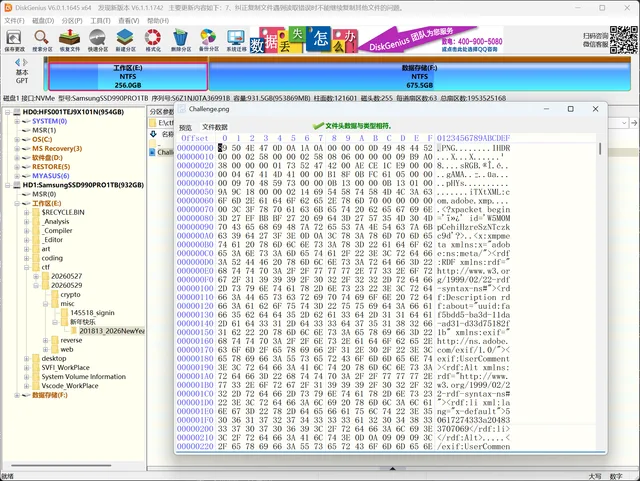Select the 软件盘(D:) partition
Image resolution: width=640 pixels, height=481 pixels.
[47, 158]
